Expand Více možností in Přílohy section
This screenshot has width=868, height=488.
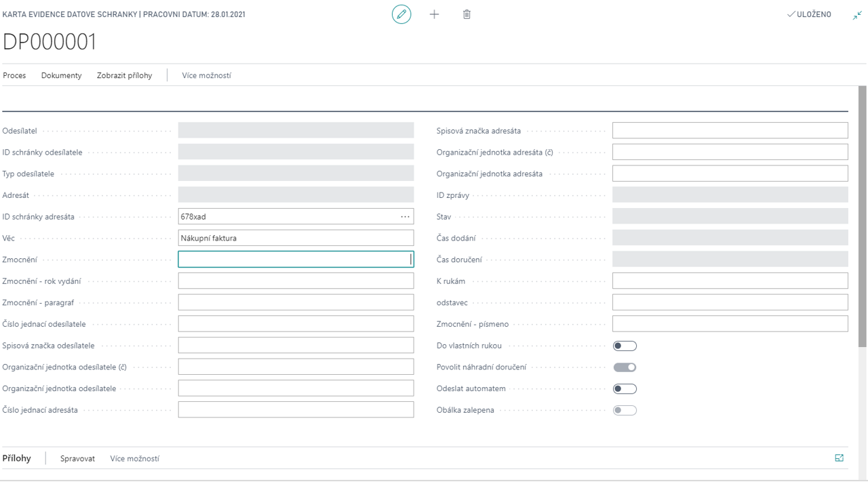tap(135, 459)
